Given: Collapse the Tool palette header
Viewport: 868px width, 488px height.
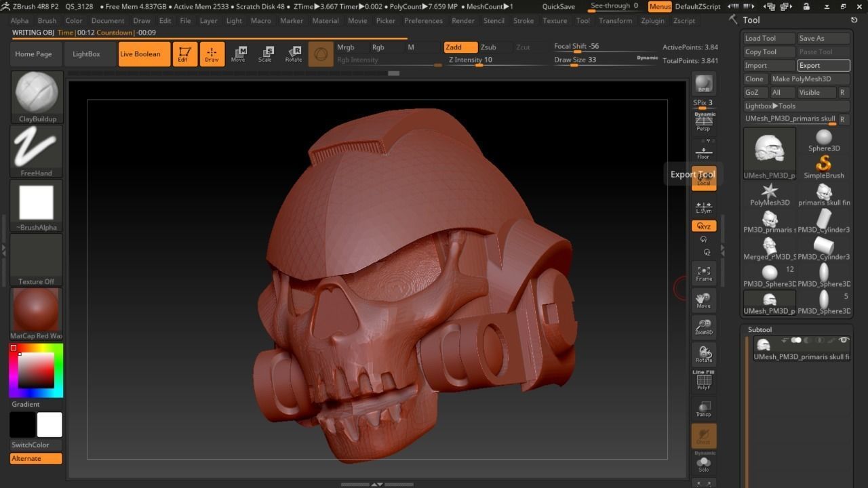Looking at the screenshot, I should coord(751,20).
